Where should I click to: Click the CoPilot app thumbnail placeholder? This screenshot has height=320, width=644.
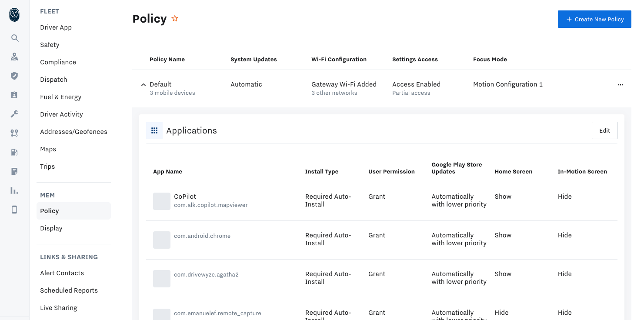click(161, 201)
